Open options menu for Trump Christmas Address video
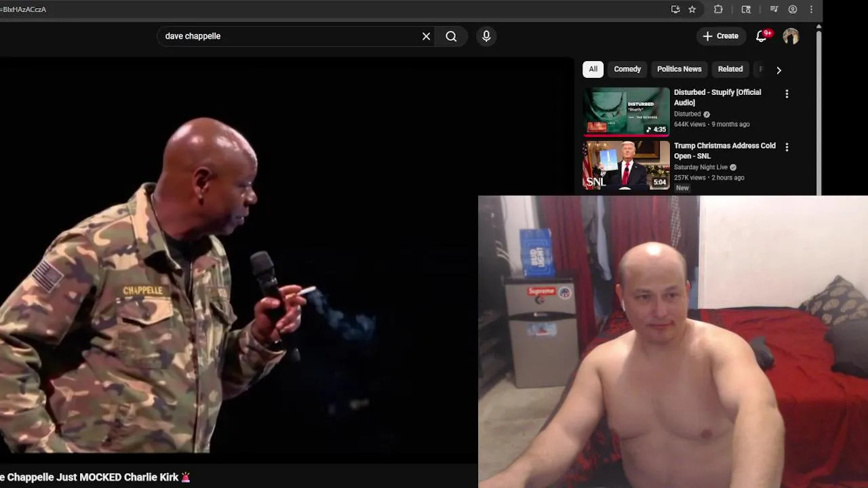Image resolution: width=868 pixels, height=488 pixels. [x=787, y=147]
